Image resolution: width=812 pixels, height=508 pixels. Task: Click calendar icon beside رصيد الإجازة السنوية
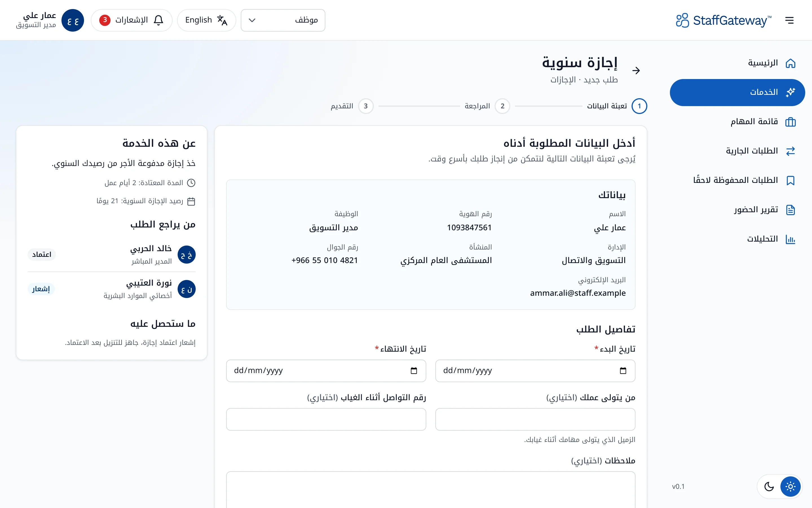point(191,201)
